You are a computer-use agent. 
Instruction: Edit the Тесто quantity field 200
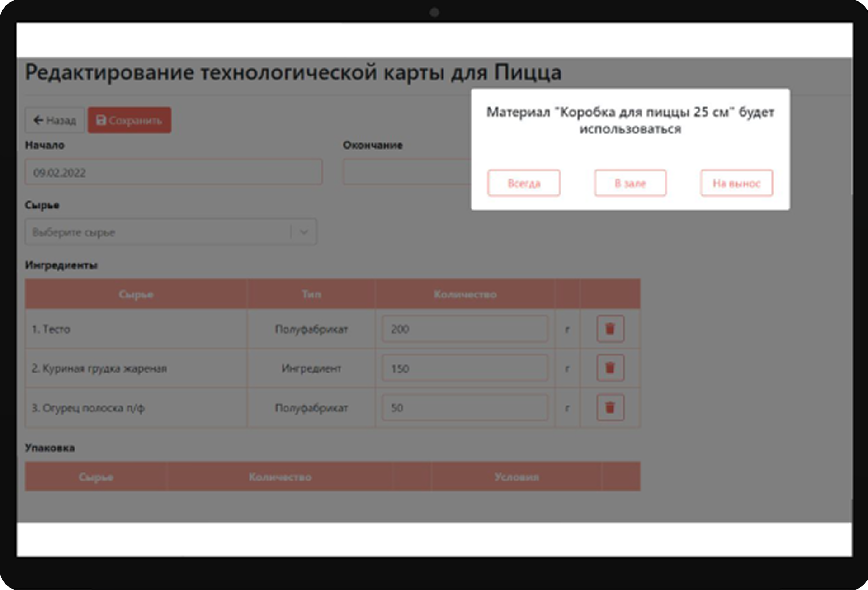pos(465,329)
